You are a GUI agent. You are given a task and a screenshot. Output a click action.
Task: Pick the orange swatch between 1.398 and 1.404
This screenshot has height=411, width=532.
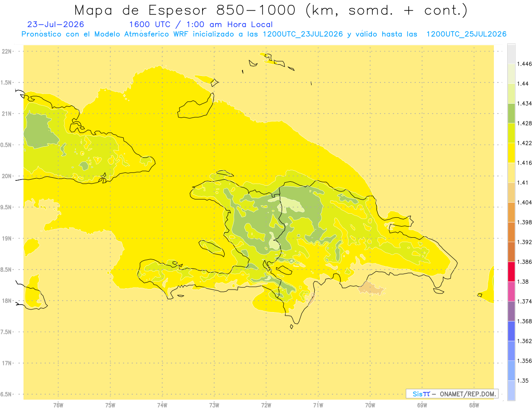click(511, 212)
